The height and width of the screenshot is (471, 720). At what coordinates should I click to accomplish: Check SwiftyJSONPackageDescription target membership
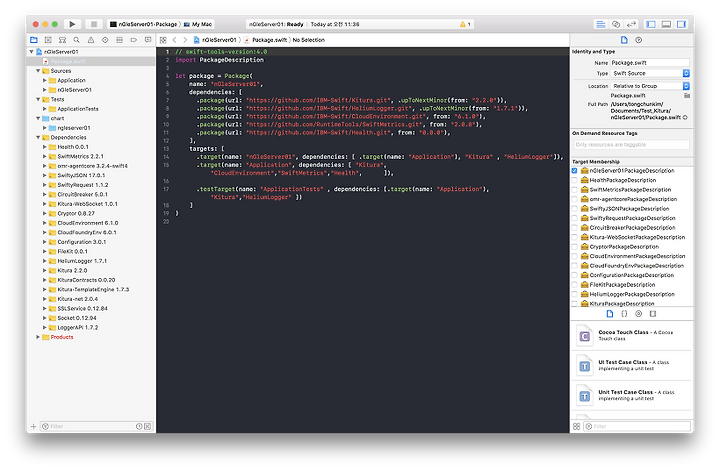point(574,209)
